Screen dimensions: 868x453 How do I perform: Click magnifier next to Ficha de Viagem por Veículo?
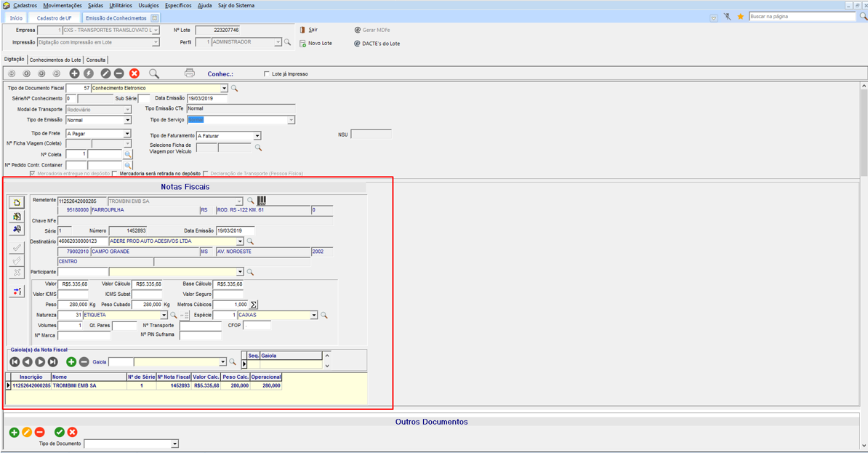(x=258, y=148)
